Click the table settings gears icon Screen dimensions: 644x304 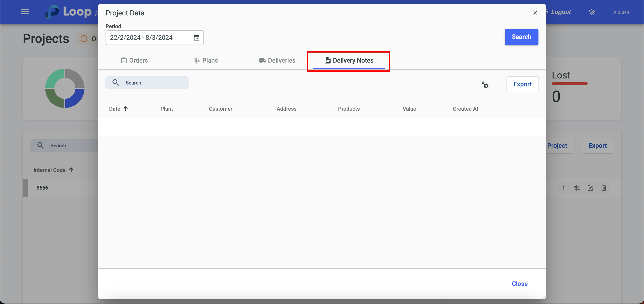pyautogui.click(x=485, y=85)
